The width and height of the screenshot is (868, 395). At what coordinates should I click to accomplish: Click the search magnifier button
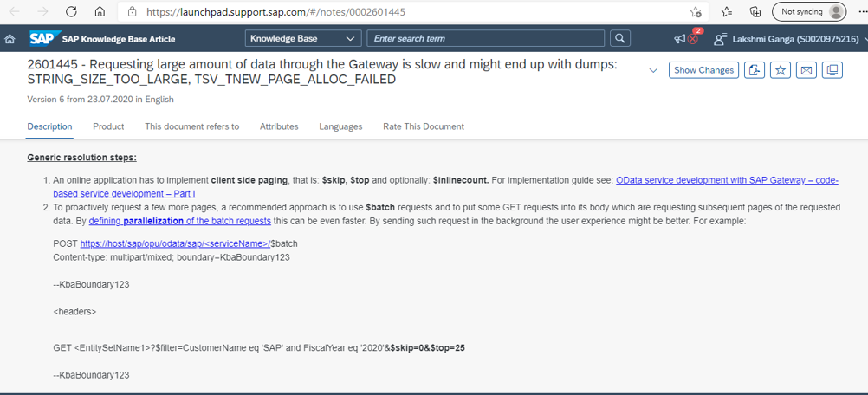pos(620,38)
